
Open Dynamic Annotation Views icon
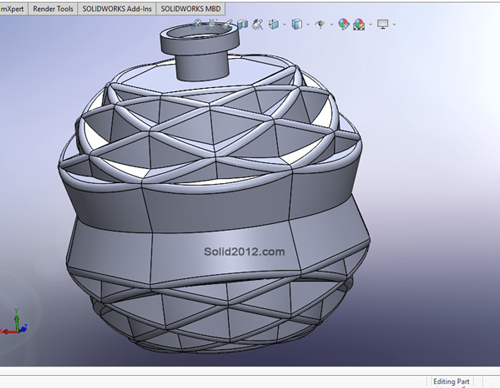[x=258, y=24]
